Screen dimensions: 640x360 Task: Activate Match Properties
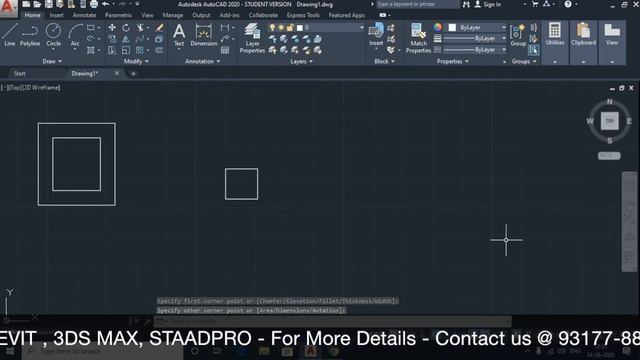418,38
